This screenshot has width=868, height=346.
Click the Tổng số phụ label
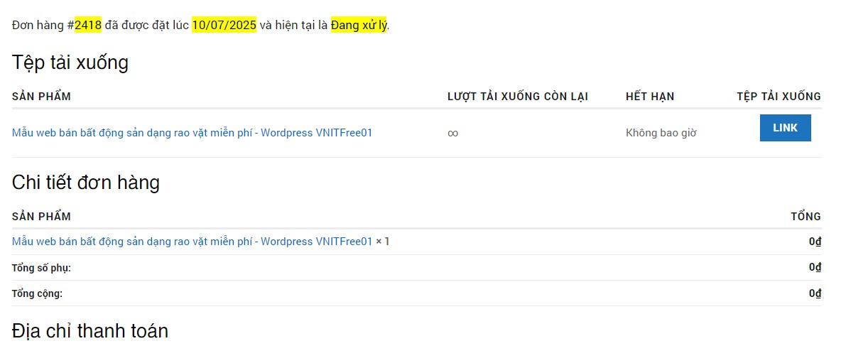(x=41, y=268)
